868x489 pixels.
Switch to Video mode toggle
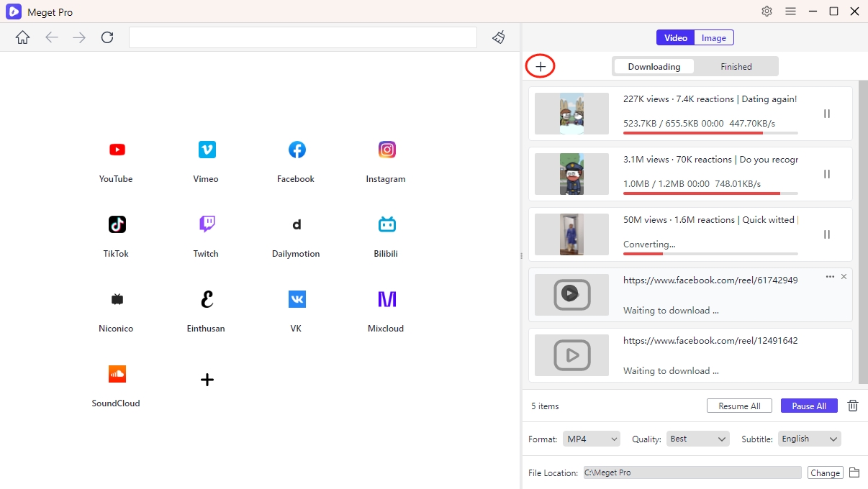[675, 38]
